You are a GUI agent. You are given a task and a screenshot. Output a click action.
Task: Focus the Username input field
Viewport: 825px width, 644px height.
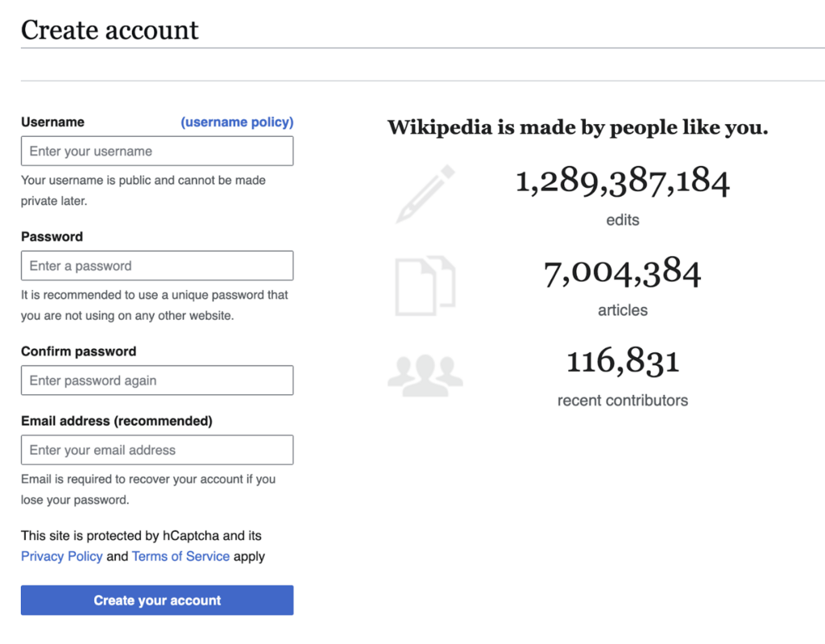coord(157,152)
